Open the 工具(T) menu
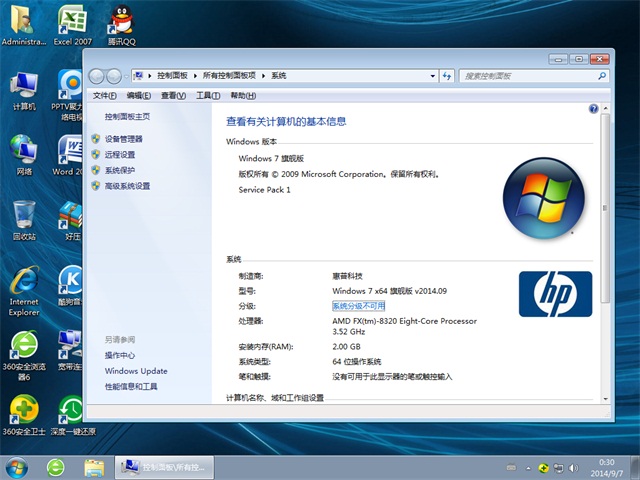 [x=208, y=96]
